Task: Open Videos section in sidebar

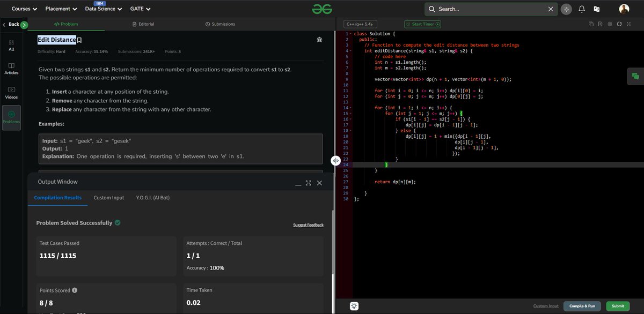Action: [11, 93]
